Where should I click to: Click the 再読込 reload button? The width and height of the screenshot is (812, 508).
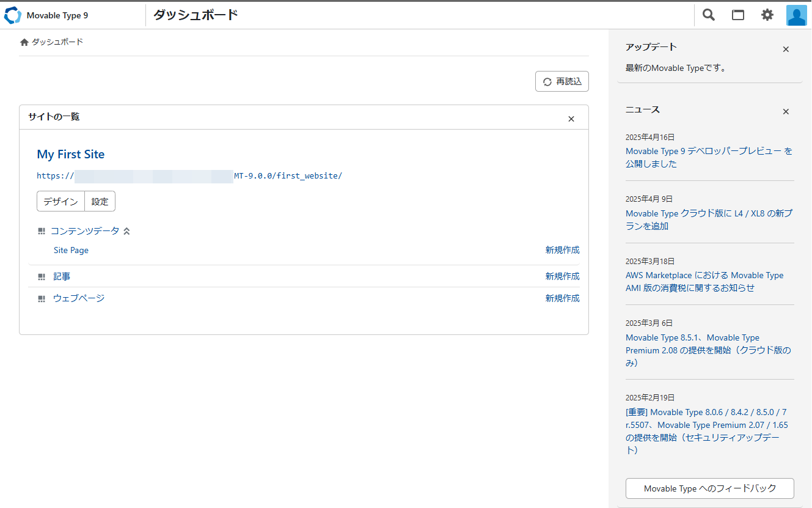[562, 81]
